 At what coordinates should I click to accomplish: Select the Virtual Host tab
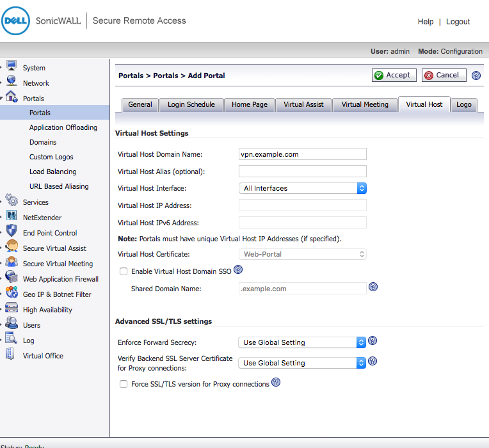pyautogui.click(x=424, y=104)
